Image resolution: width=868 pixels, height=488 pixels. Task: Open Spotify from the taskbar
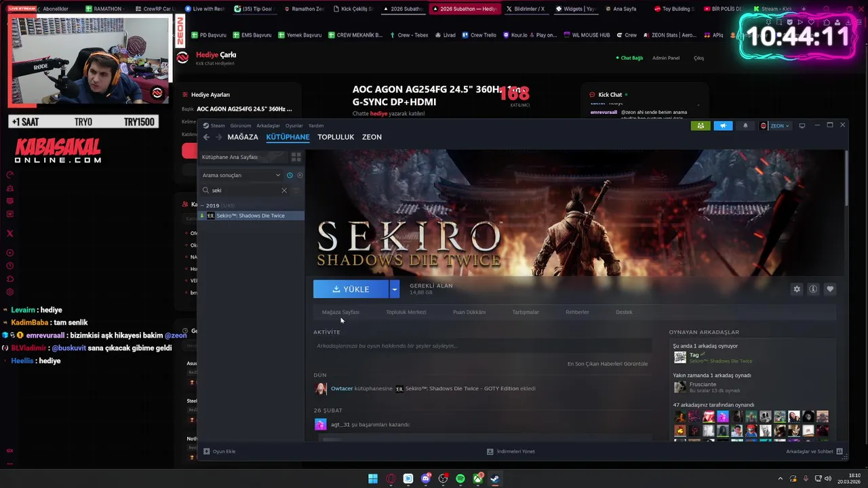[x=460, y=479]
